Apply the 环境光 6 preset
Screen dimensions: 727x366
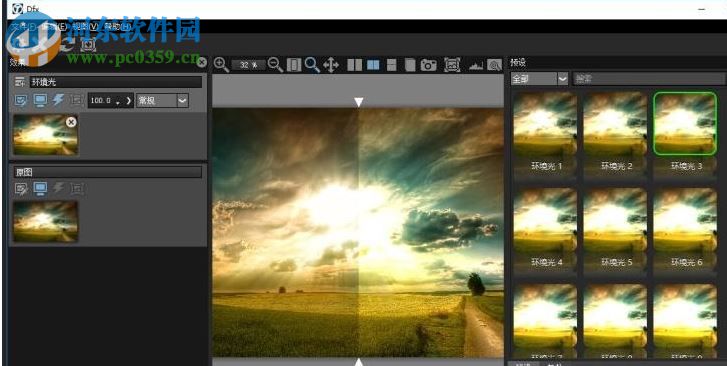click(x=685, y=228)
